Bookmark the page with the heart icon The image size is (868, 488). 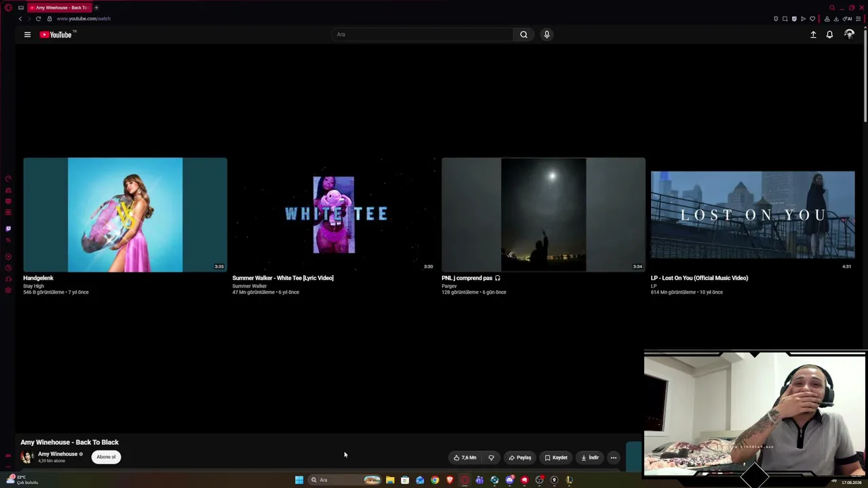point(812,19)
